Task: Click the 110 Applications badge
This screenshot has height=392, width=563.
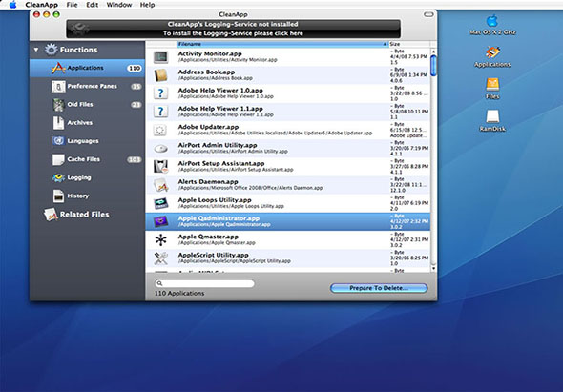Action: pos(135,69)
